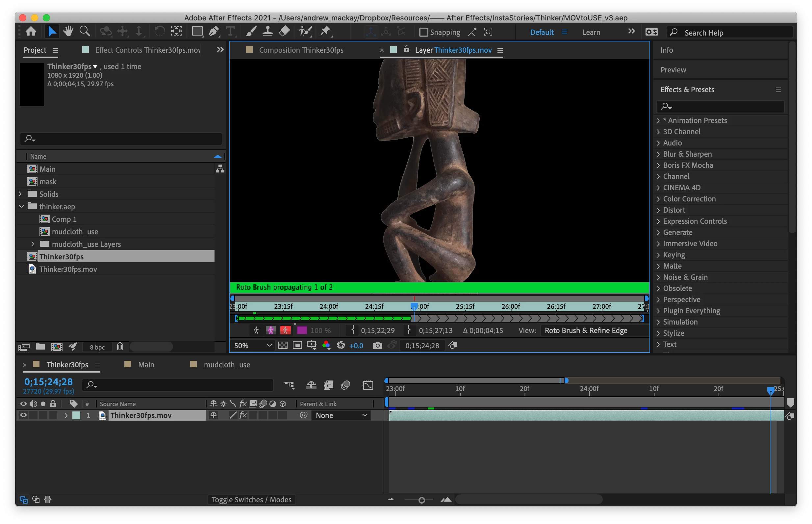Screen dimensions: 812x524
Task: Toggle transparency grid in Layer viewer
Action: 283,346
